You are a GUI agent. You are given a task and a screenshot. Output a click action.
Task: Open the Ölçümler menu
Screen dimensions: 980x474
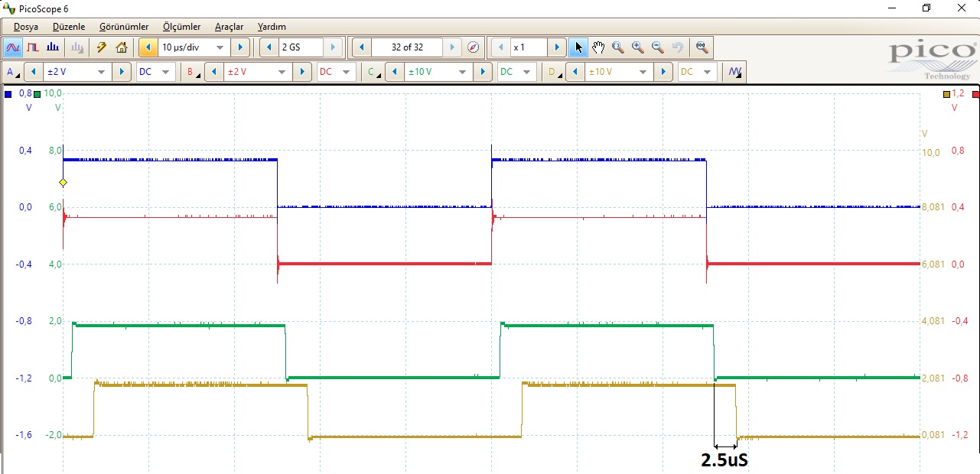point(182,27)
